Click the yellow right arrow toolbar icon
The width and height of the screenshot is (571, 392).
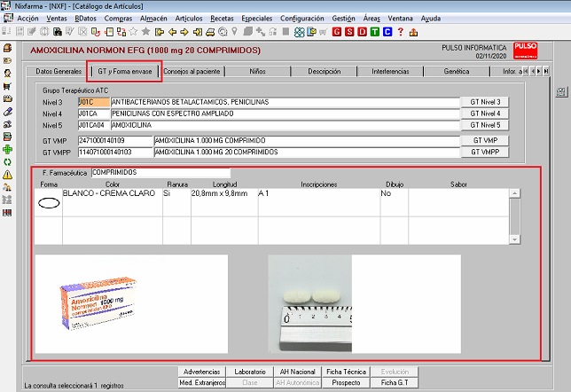pos(184,32)
